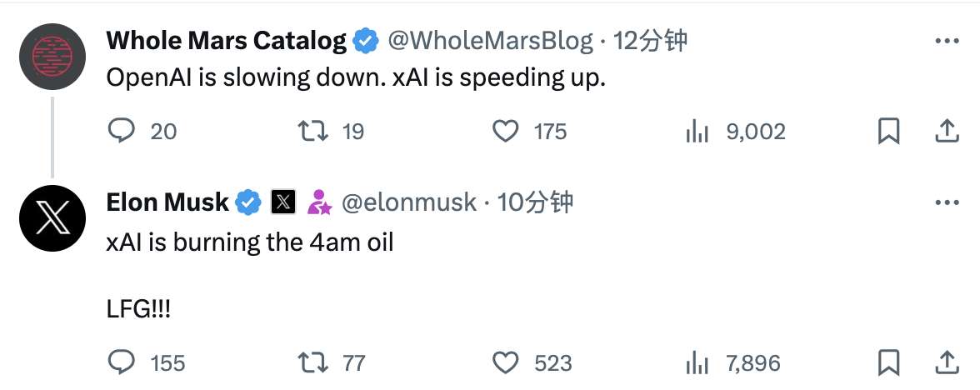This screenshot has width=980, height=390.
Task: Click the X affiliation badge beside Elon Musk
Action: (x=283, y=202)
